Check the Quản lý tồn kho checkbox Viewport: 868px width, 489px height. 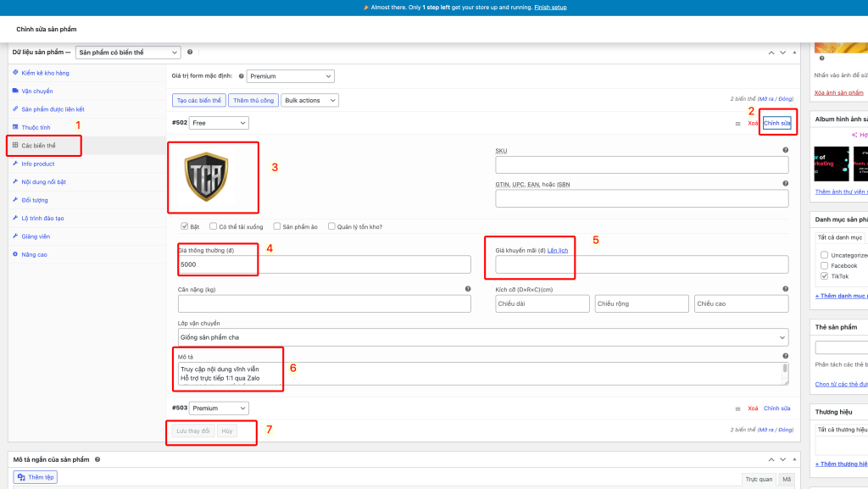(331, 226)
